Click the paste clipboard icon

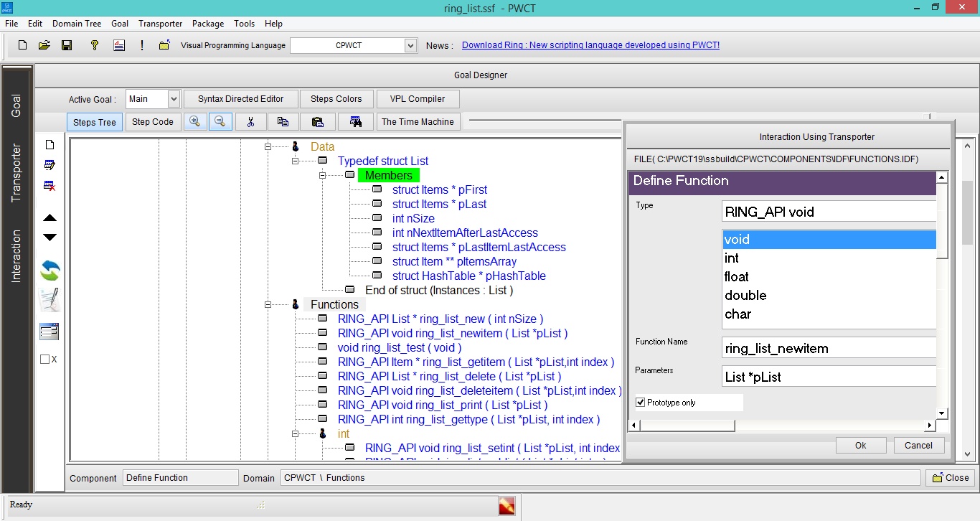click(317, 122)
